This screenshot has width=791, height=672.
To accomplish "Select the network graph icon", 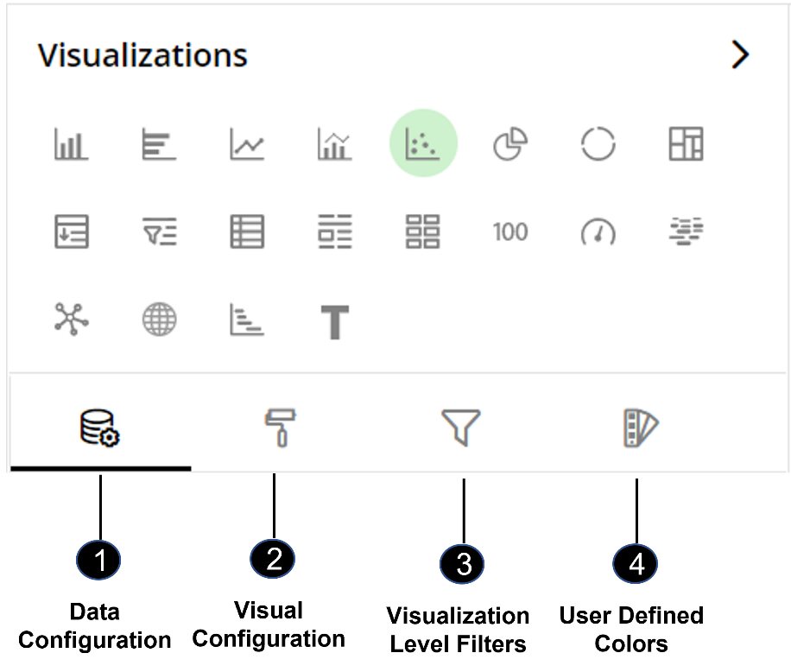I will 71,320.
